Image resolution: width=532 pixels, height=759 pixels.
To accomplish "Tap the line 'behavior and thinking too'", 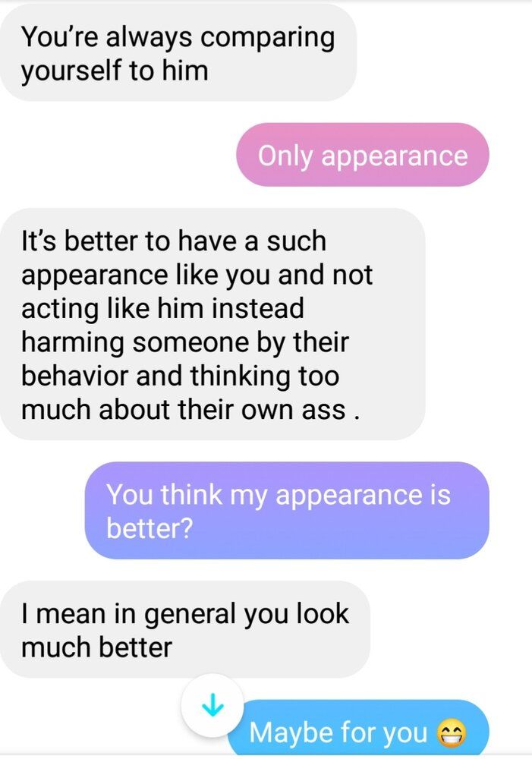I will pyautogui.click(x=180, y=376).
